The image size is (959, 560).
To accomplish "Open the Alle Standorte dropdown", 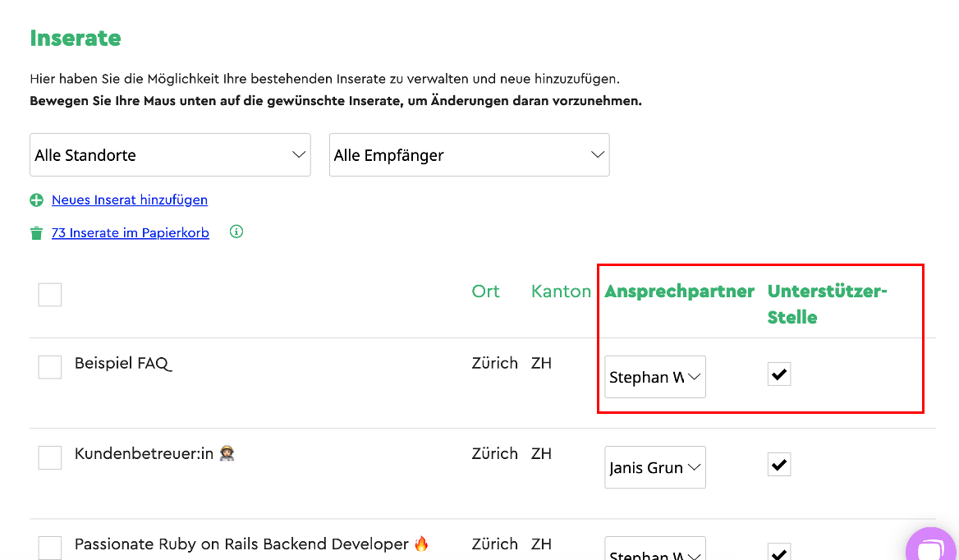I will pos(170,154).
